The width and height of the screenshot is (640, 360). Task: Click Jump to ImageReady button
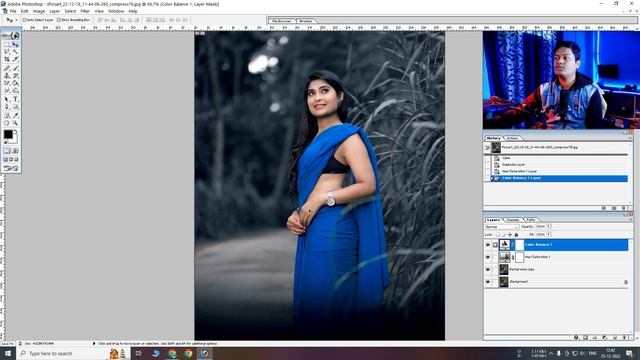(11, 168)
